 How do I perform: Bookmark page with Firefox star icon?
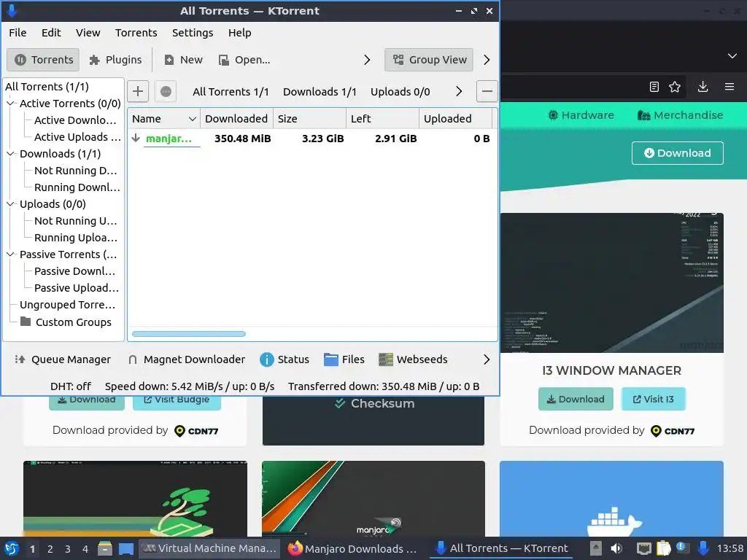(x=675, y=87)
